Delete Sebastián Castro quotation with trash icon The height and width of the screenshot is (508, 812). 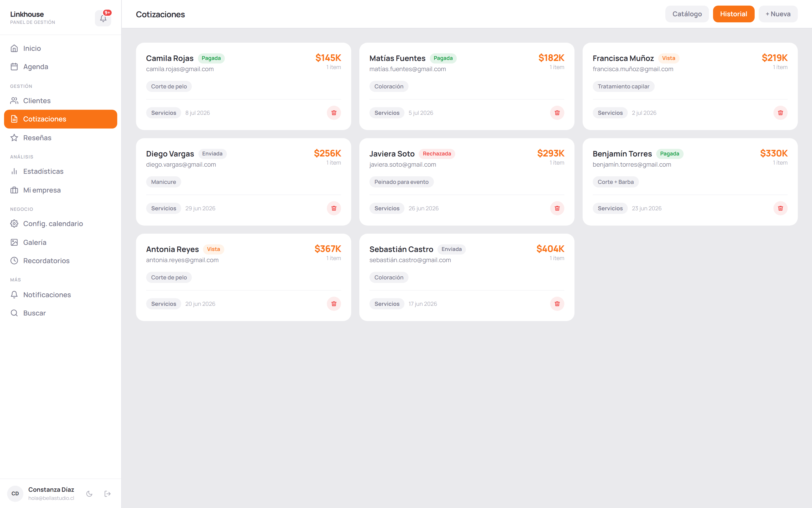(557, 304)
